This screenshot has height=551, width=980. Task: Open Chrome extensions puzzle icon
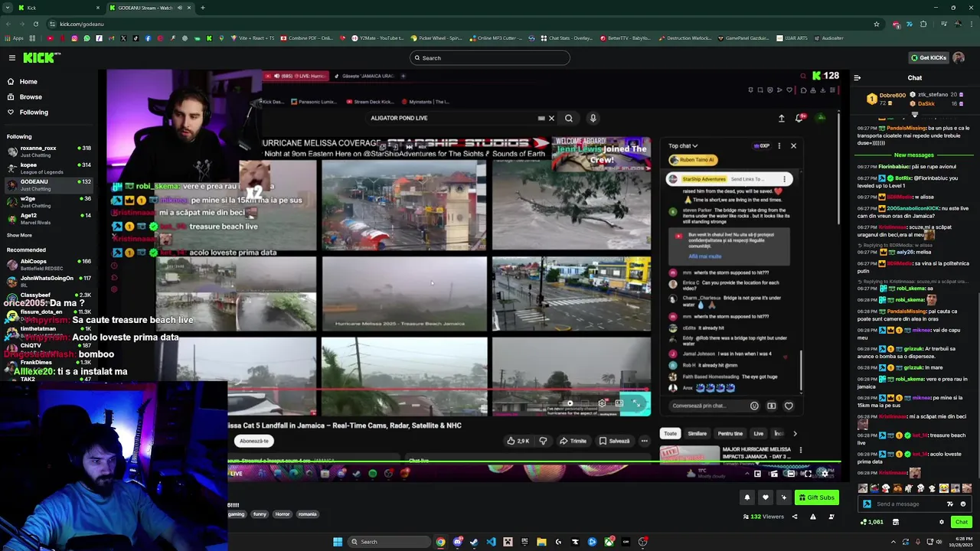tap(923, 24)
